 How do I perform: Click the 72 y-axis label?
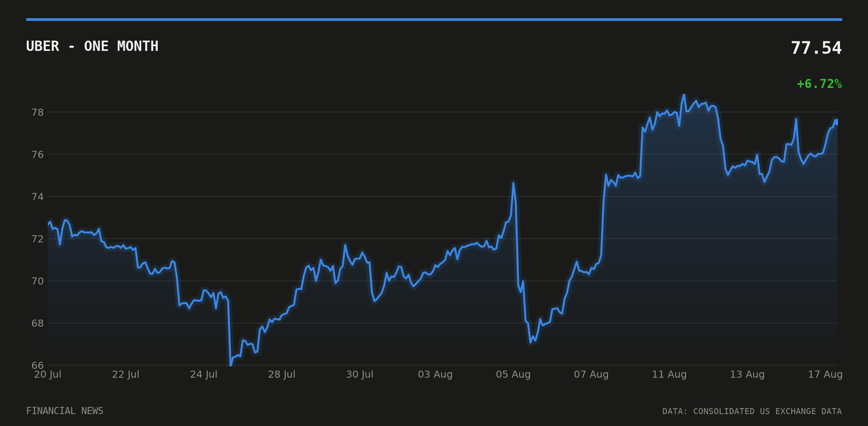coord(37,239)
